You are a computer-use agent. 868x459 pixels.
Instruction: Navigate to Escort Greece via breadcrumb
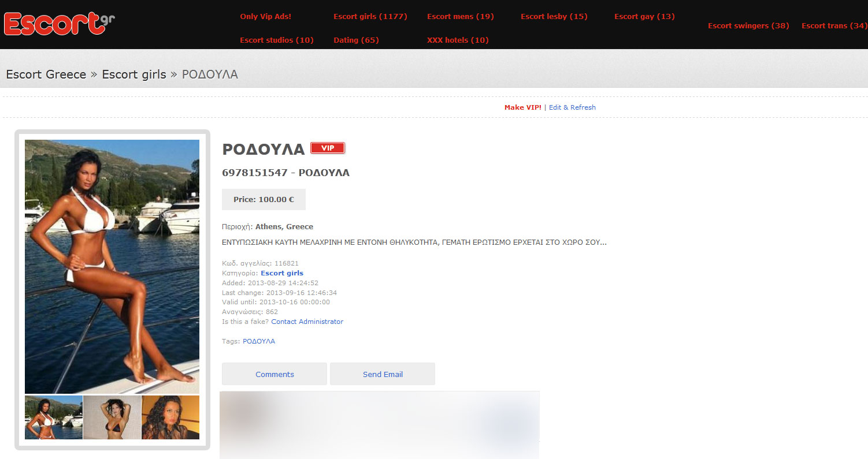46,74
